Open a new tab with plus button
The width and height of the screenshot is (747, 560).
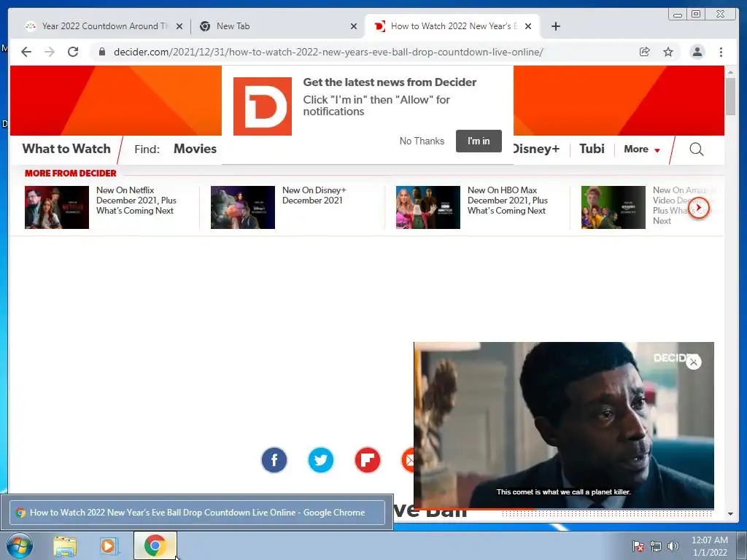click(555, 26)
